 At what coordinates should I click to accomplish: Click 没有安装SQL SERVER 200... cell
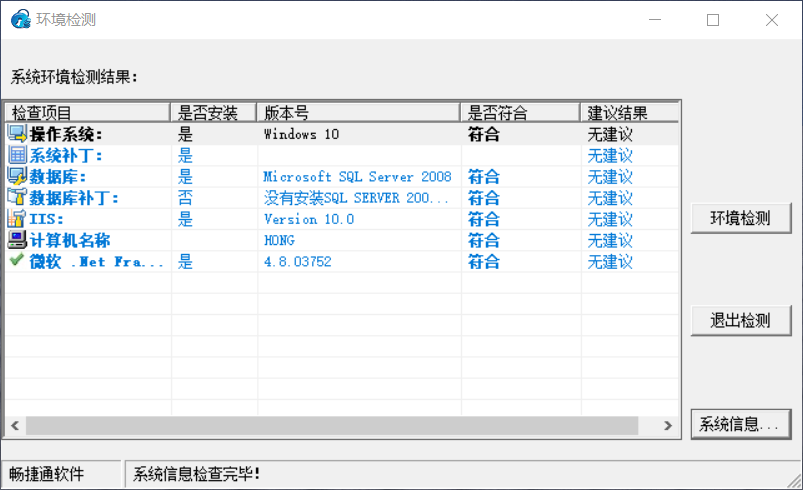coord(356,198)
